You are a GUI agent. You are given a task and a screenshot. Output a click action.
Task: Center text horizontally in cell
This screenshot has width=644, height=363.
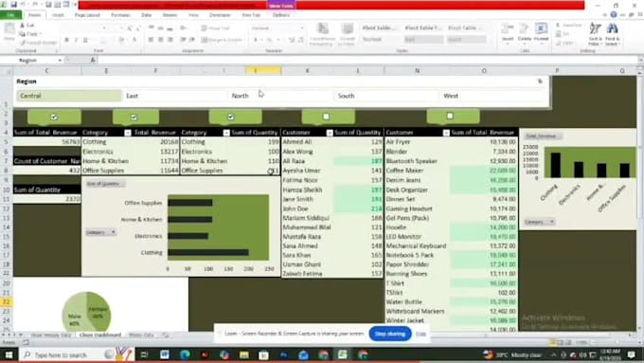(160, 40)
